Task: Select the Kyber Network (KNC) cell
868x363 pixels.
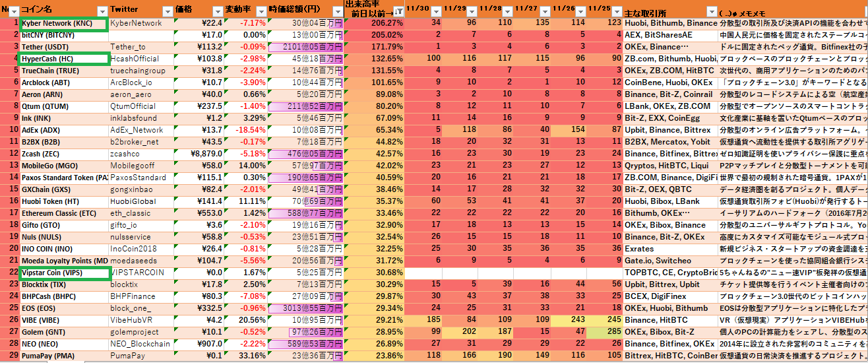Action: 63,24
